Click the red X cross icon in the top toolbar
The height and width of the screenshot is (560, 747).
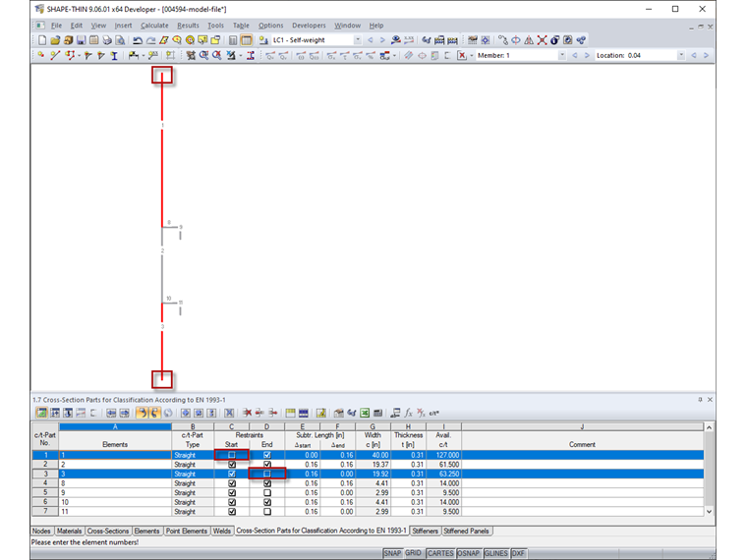[542, 40]
